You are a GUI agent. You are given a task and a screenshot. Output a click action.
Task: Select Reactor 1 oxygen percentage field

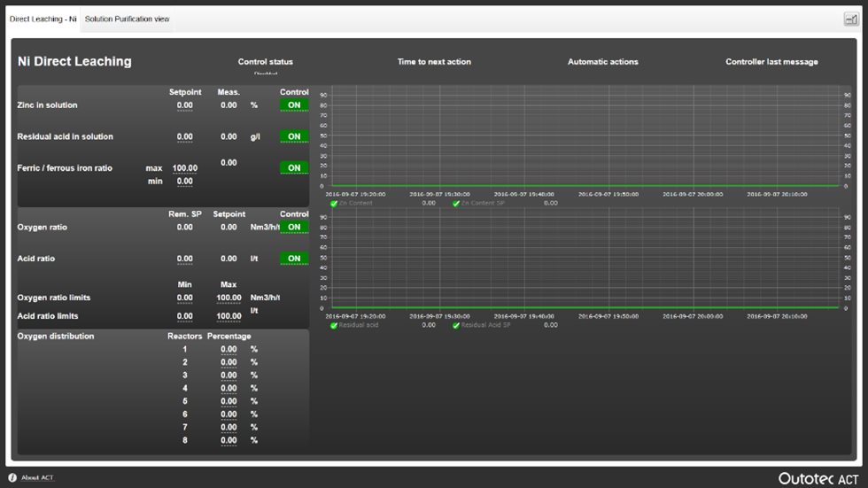click(229, 350)
